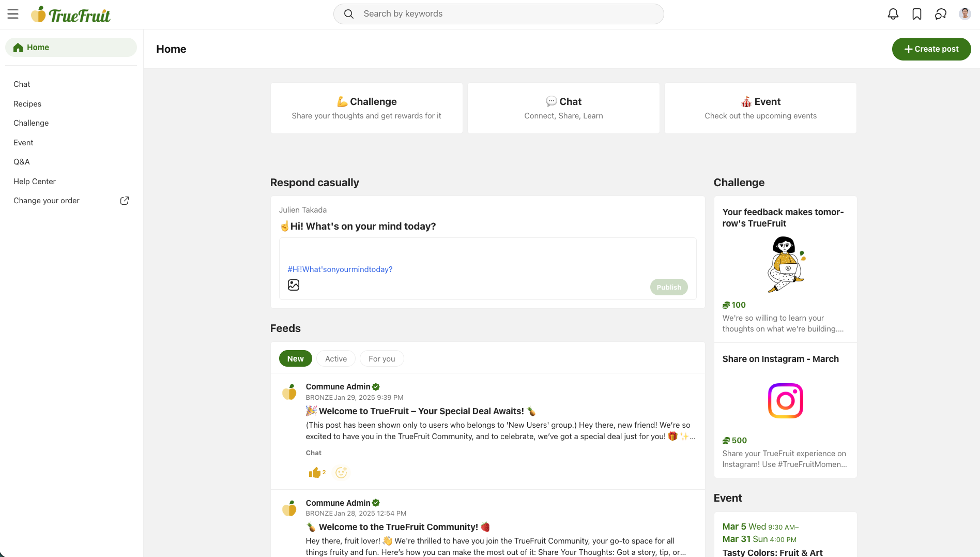Click the notifications bell icon
This screenshot has height=557, width=980.
tap(893, 14)
